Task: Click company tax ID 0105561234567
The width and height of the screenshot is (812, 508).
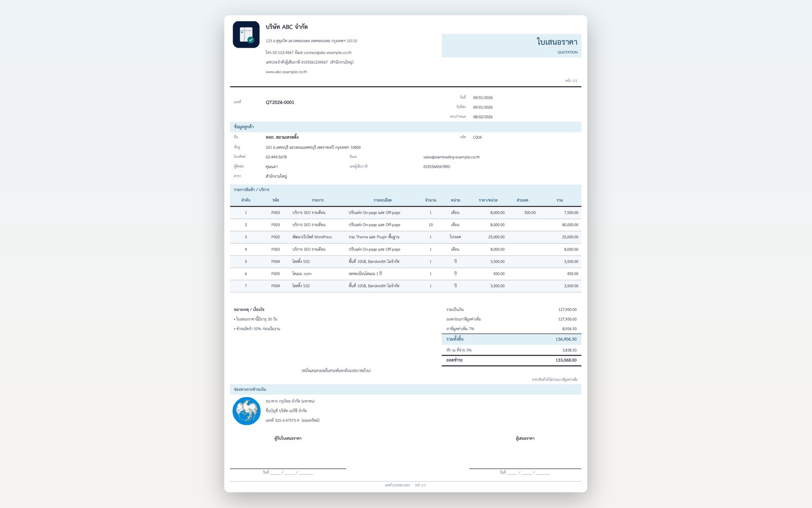Action: (314, 62)
